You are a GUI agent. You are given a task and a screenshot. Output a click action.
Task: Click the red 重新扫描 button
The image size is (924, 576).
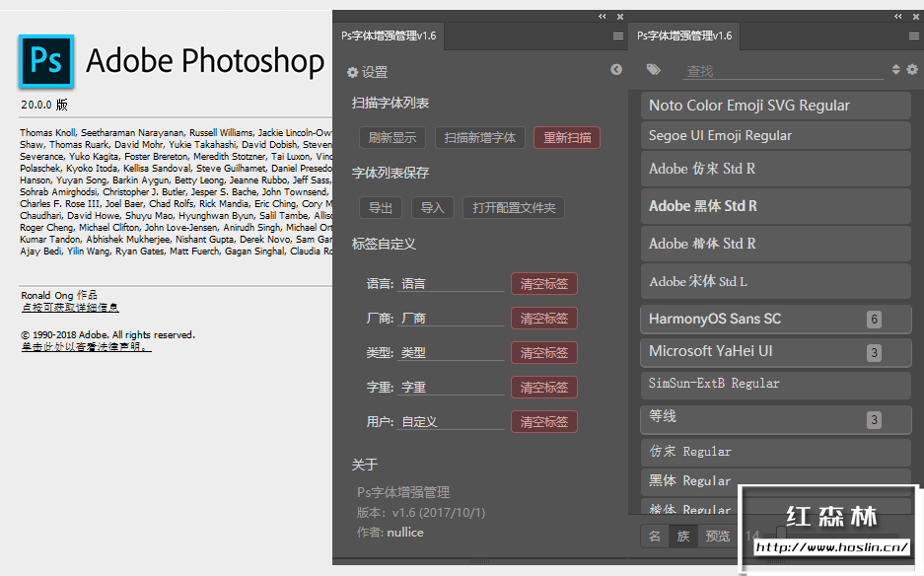click(x=567, y=138)
